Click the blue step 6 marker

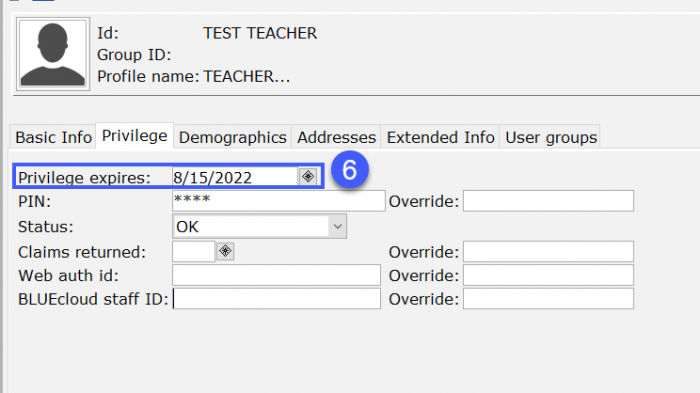click(350, 170)
